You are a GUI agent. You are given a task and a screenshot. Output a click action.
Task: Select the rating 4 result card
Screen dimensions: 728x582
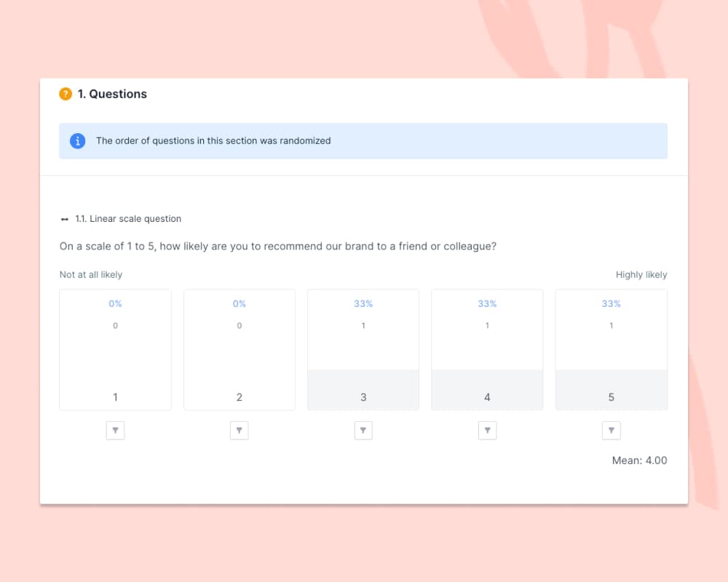(x=487, y=350)
